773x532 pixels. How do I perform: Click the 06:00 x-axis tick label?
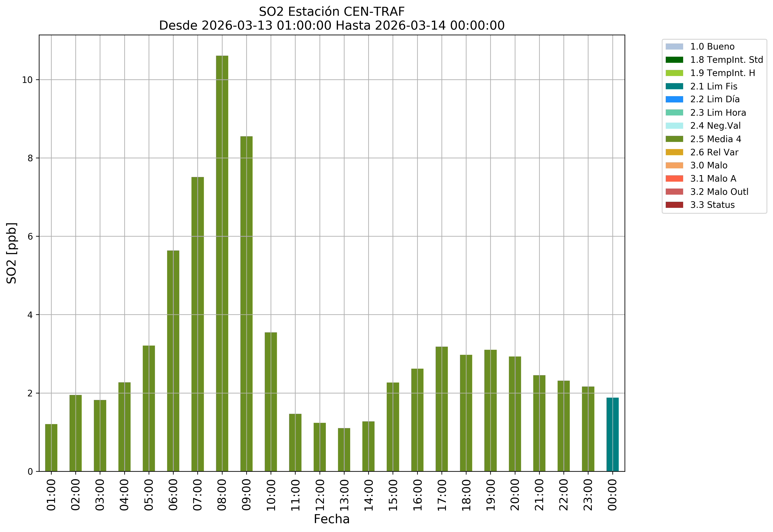(173, 495)
